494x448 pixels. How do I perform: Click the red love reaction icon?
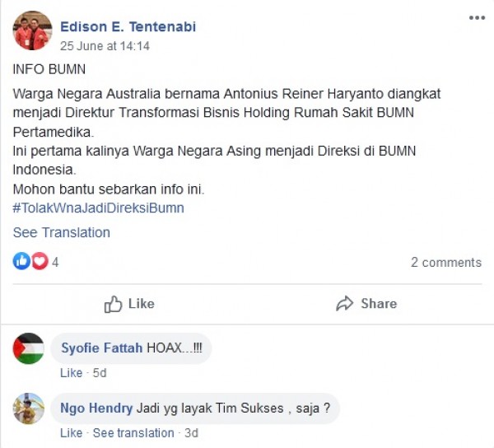click(40, 262)
